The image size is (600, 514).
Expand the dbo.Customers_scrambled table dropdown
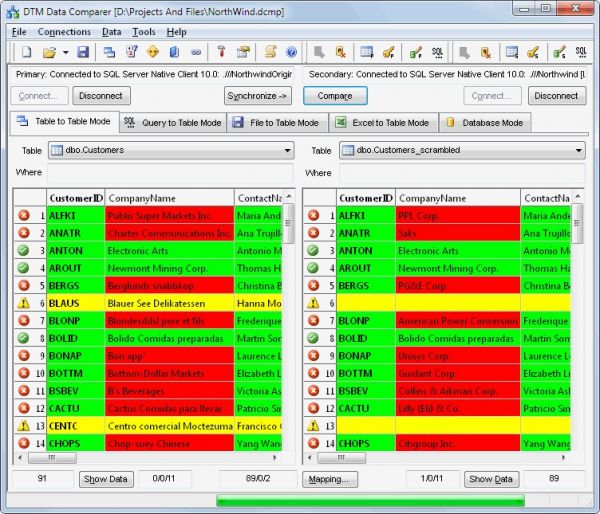click(578, 151)
